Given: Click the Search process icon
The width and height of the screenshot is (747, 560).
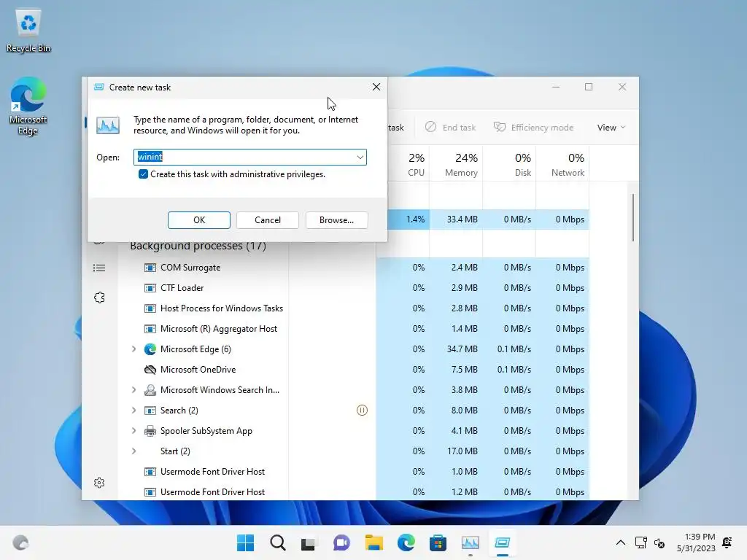Looking at the screenshot, I should click(150, 411).
